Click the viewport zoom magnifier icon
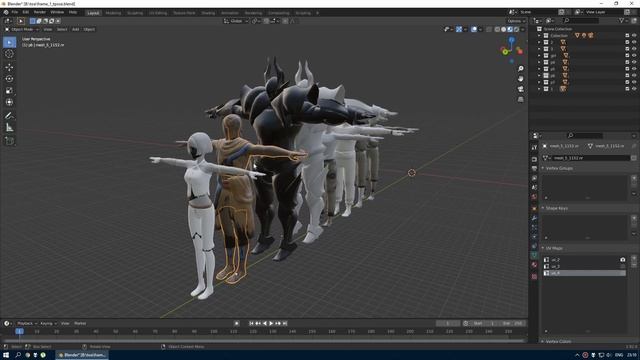 pos(520,69)
